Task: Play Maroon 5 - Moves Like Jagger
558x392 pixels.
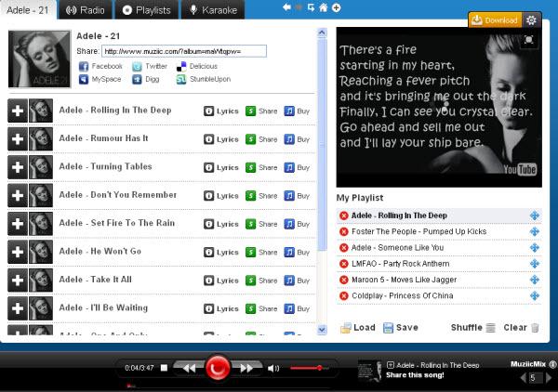Action: 404,280
